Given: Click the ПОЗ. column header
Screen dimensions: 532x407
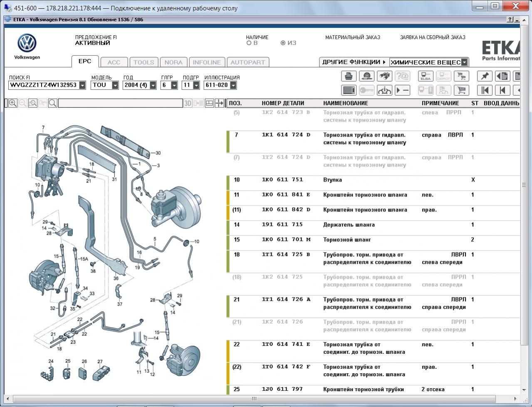Looking at the screenshot, I should [x=235, y=103].
